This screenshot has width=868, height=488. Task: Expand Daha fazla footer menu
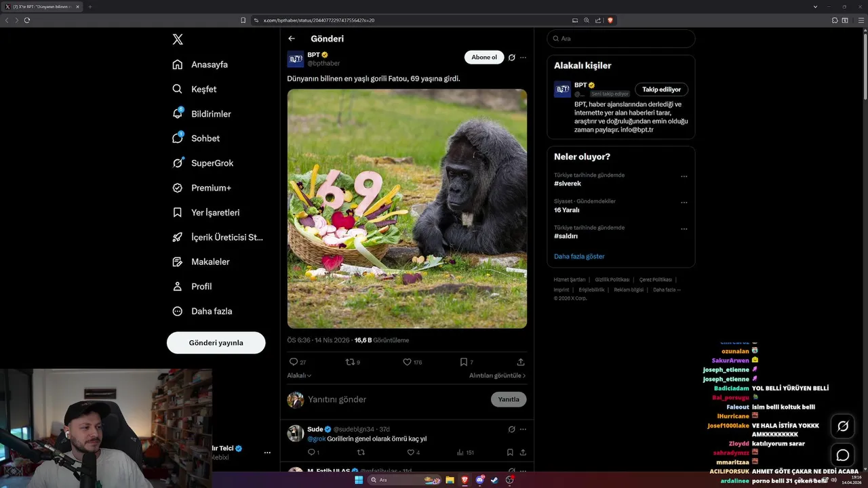[667, 290]
